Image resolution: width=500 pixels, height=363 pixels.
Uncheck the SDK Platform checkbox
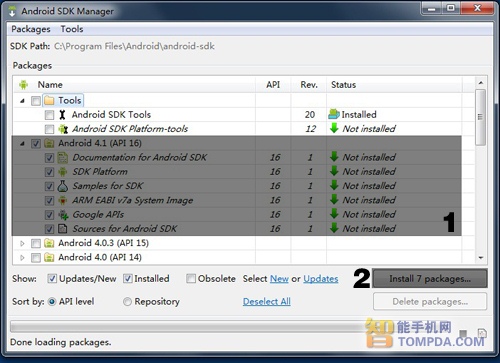49,172
